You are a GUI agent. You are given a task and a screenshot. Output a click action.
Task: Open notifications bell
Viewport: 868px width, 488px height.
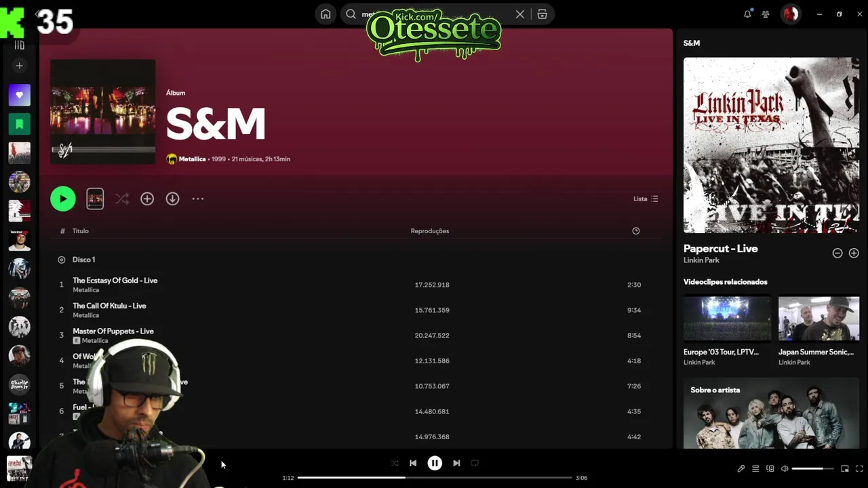(x=747, y=14)
